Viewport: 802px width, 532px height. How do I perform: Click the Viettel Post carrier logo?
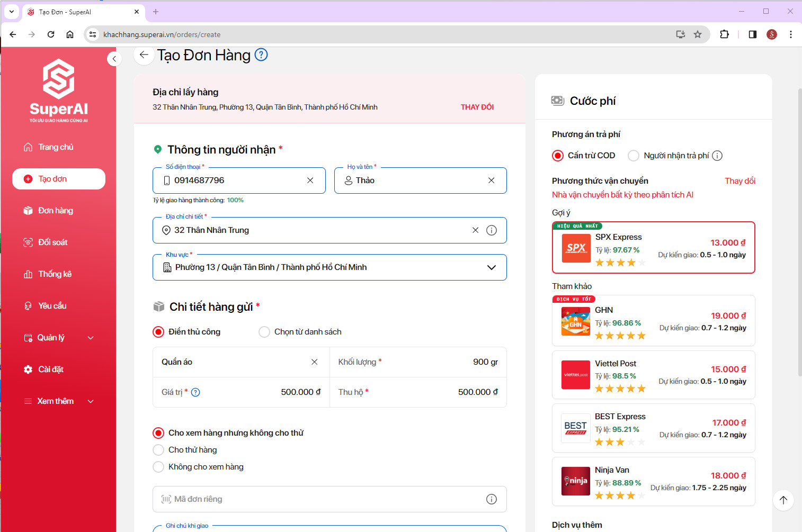click(x=576, y=375)
